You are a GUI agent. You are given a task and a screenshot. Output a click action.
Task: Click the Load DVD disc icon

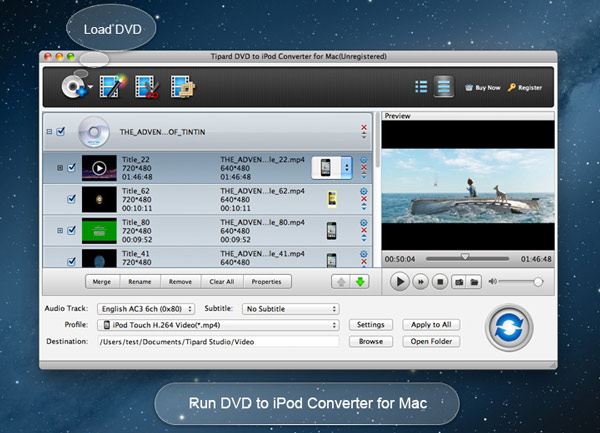click(x=73, y=87)
